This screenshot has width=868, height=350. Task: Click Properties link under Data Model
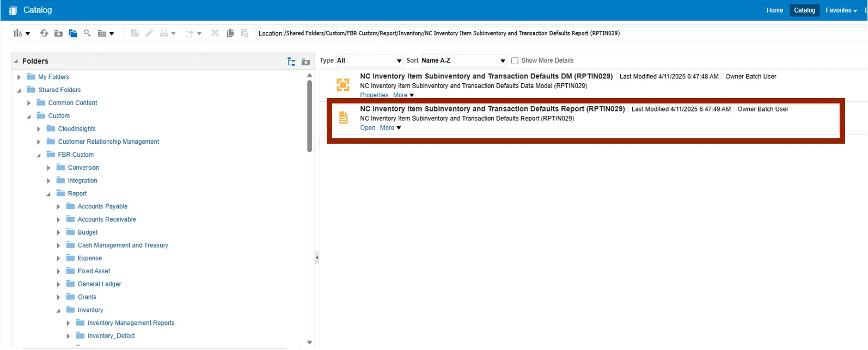click(x=374, y=95)
